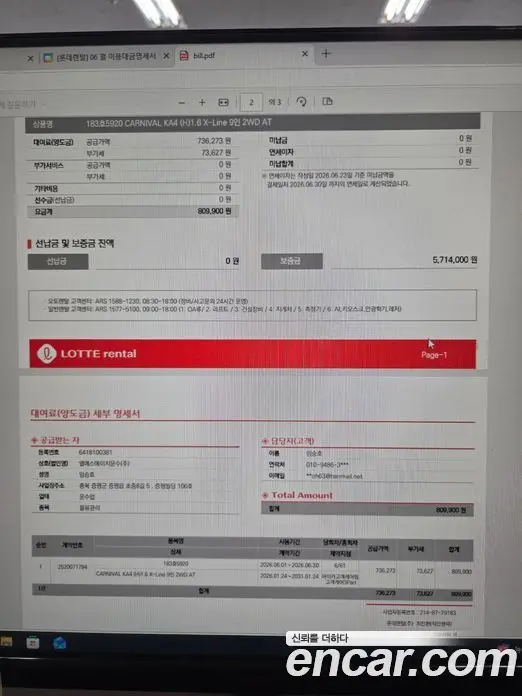The image size is (522, 696).
Task: Click the 합계 809,900 원 bar under Total Amount
Action: click(x=367, y=510)
